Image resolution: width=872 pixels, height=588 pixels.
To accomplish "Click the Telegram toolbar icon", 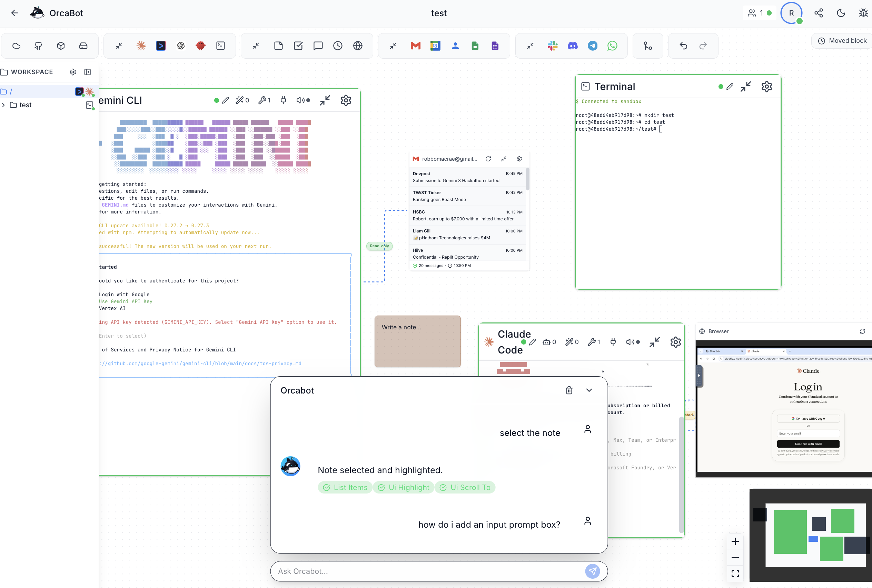I will (x=592, y=46).
